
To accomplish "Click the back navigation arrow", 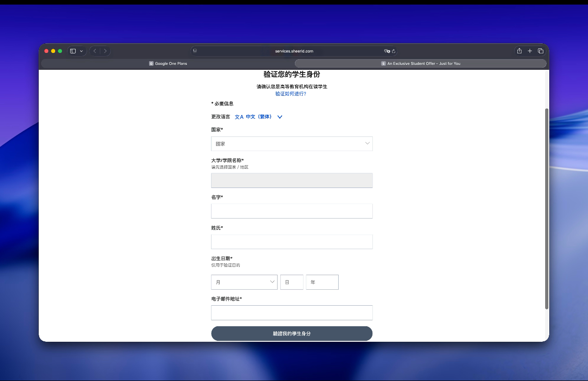I will point(95,51).
